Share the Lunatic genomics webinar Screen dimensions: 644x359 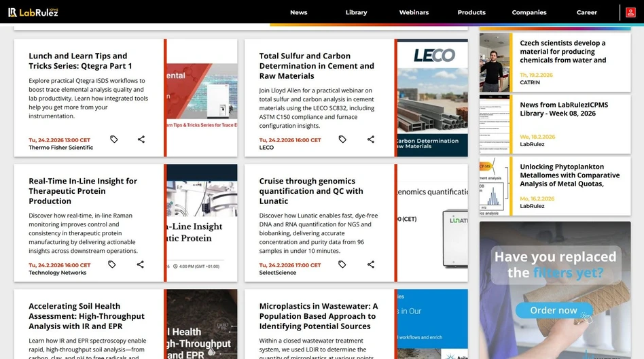pos(370,264)
